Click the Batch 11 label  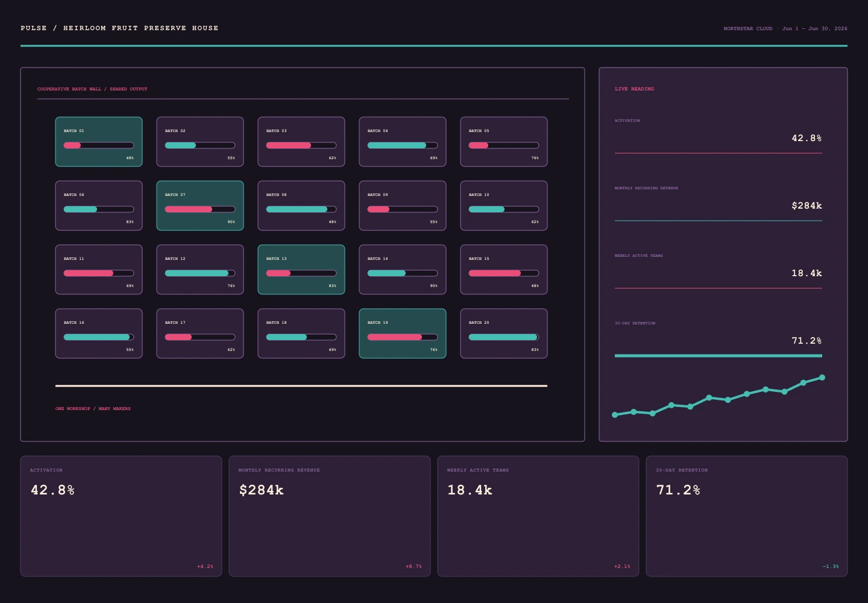pyautogui.click(x=74, y=259)
